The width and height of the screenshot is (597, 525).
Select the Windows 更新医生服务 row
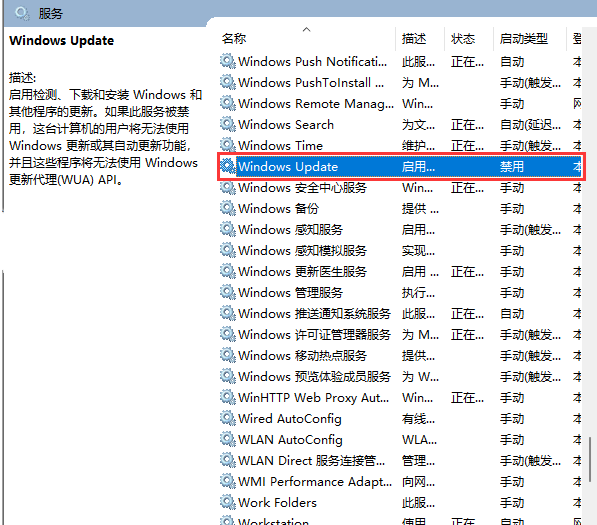pyautogui.click(x=400, y=271)
